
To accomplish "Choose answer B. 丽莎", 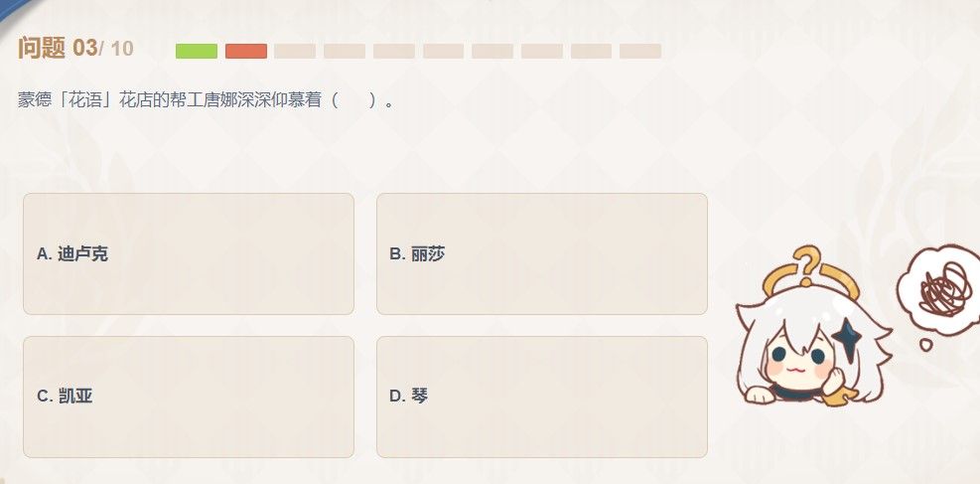I will coord(541,254).
